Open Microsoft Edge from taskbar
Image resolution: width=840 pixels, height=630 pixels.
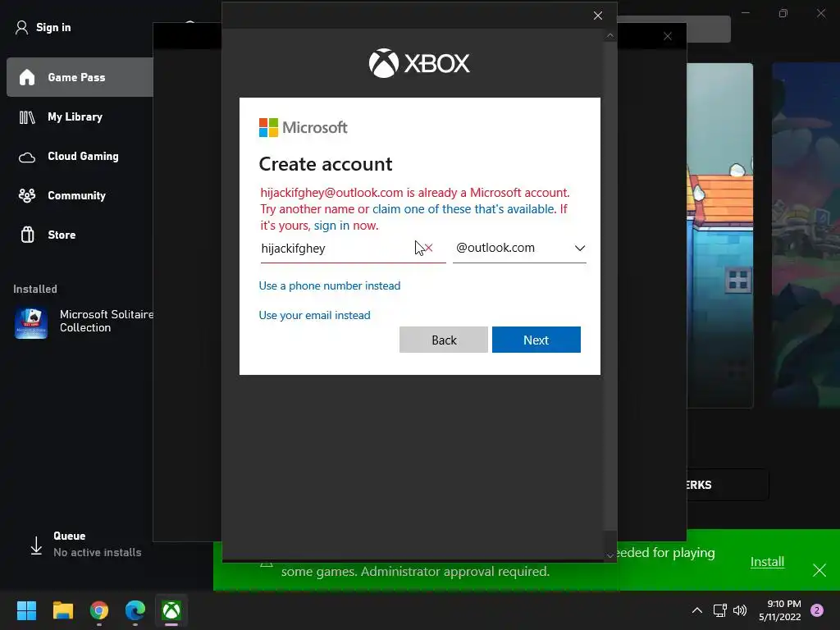[x=135, y=610]
